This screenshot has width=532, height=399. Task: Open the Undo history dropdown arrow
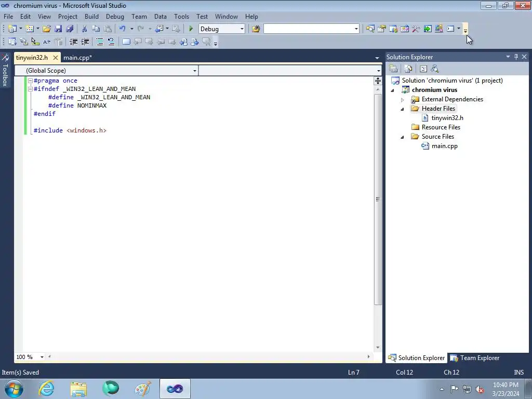pos(131,29)
